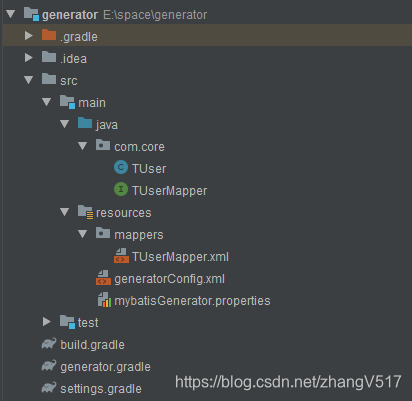Click the resources root folder icon
412x401 pixels.
click(x=85, y=212)
